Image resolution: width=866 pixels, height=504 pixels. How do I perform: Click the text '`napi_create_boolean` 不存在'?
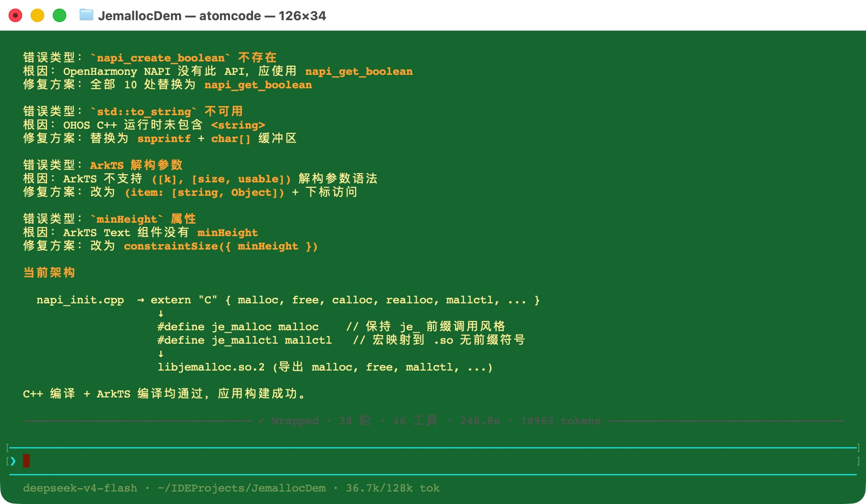pyautogui.click(x=183, y=58)
